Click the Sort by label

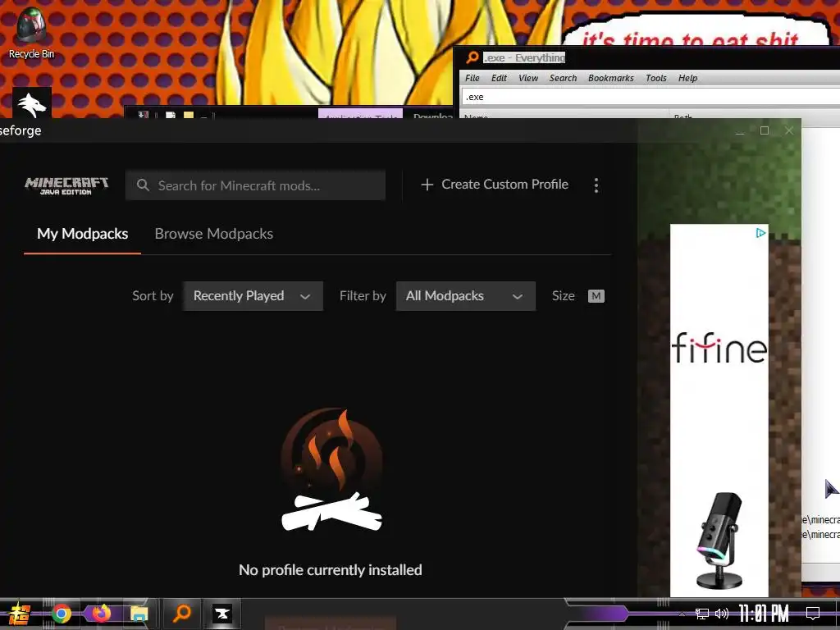click(x=153, y=296)
